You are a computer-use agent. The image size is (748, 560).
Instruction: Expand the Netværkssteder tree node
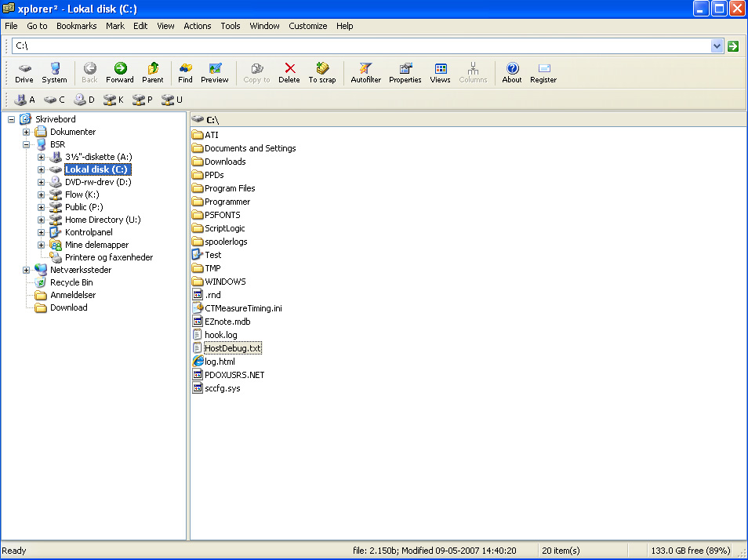pyautogui.click(x=26, y=270)
